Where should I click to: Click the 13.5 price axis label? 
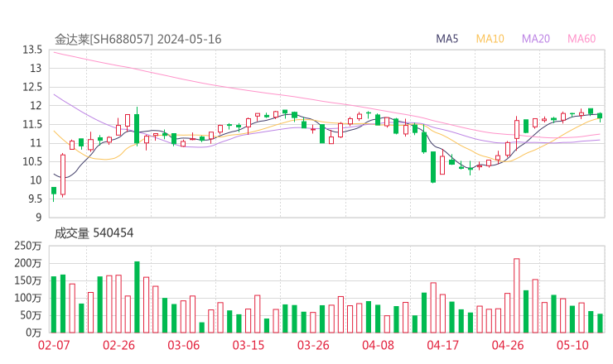click(x=32, y=50)
